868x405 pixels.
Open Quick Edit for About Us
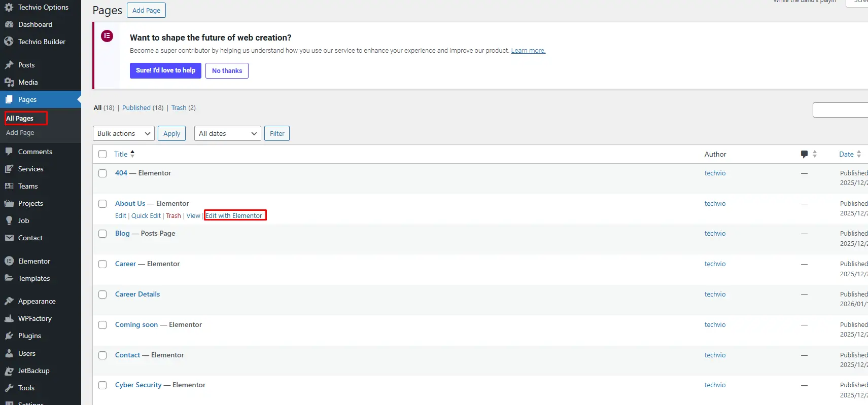point(146,215)
